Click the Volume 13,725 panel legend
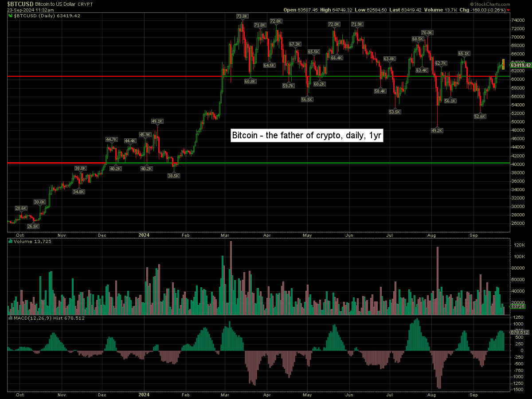The image size is (532, 399). pos(29,242)
